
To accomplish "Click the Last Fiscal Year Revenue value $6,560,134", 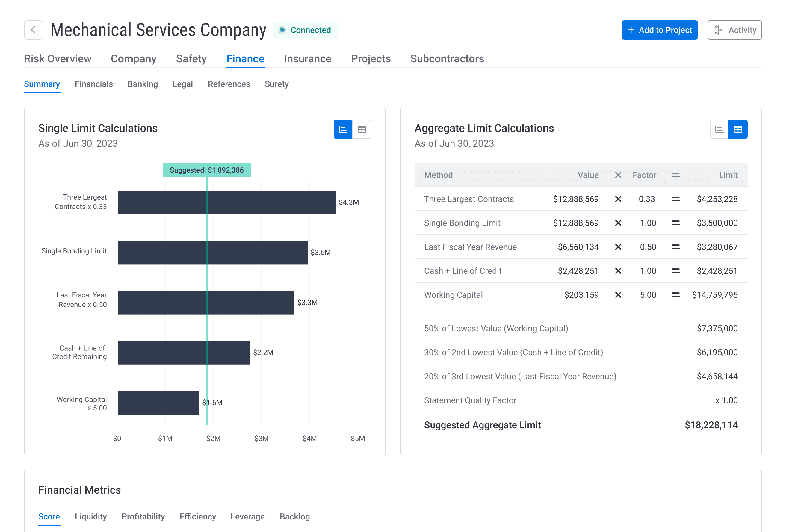I will click(578, 247).
